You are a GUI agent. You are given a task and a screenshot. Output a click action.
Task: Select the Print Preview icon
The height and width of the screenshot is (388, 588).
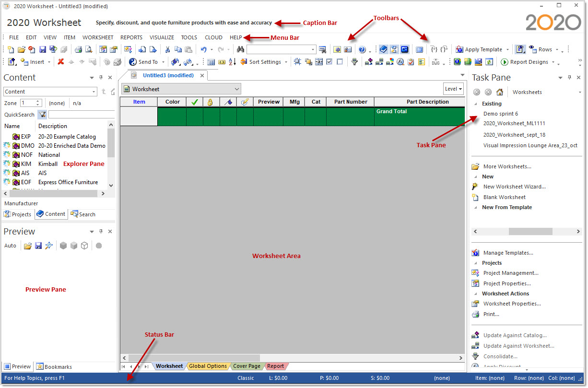pos(89,49)
